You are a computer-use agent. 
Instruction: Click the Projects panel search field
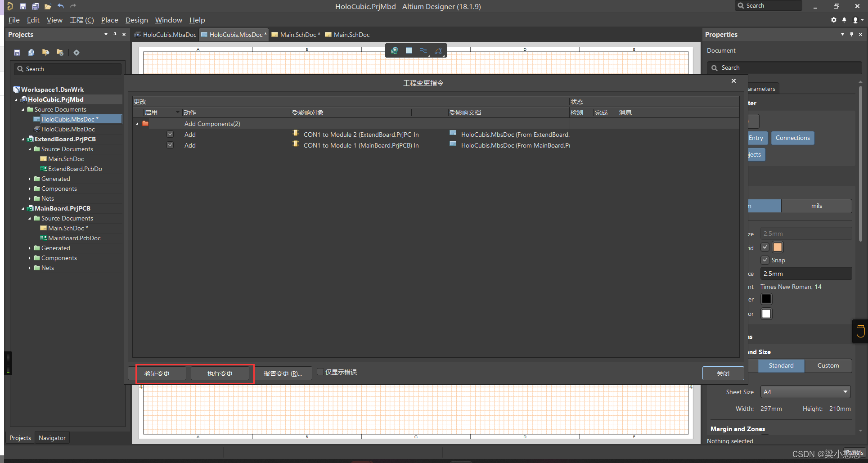(x=68, y=69)
